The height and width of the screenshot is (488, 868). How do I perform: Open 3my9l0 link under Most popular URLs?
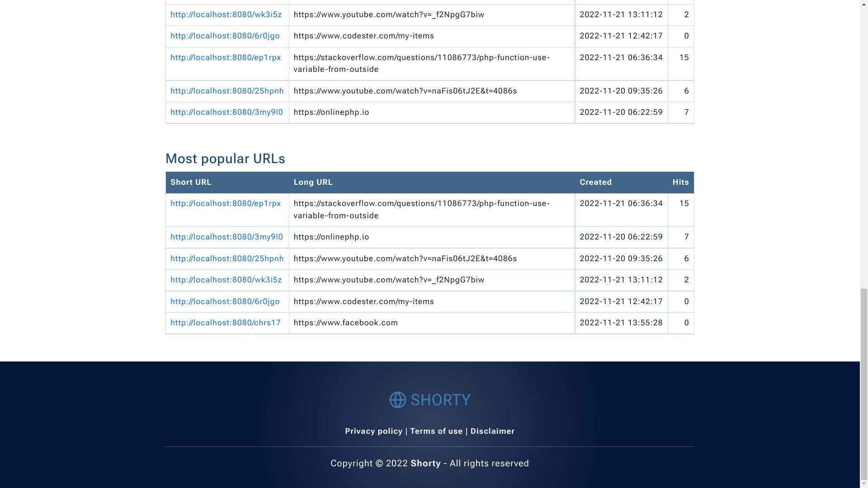coord(226,237)
